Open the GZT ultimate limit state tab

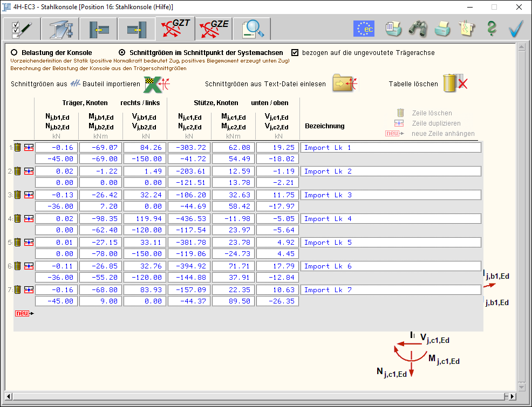pyautogui.click(x=174, y=29)
